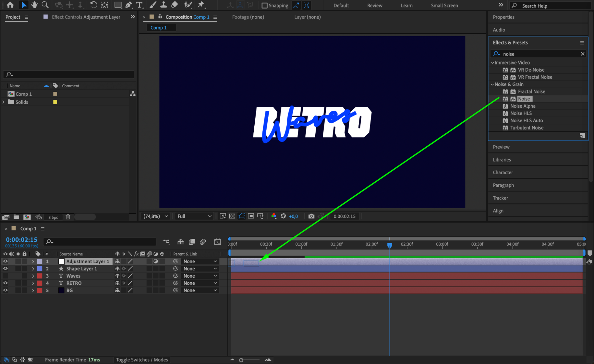This screenshot has height=364, width=594.
Task: Clear the noise effects search field
Action: tap(582, 54)
